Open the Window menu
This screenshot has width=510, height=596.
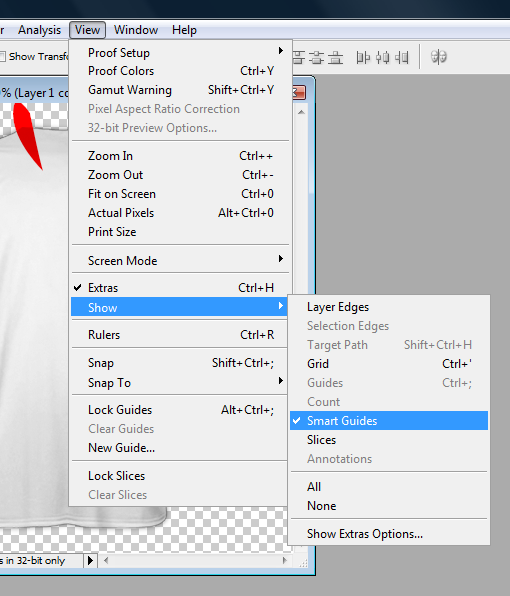[x=136, y=30]
